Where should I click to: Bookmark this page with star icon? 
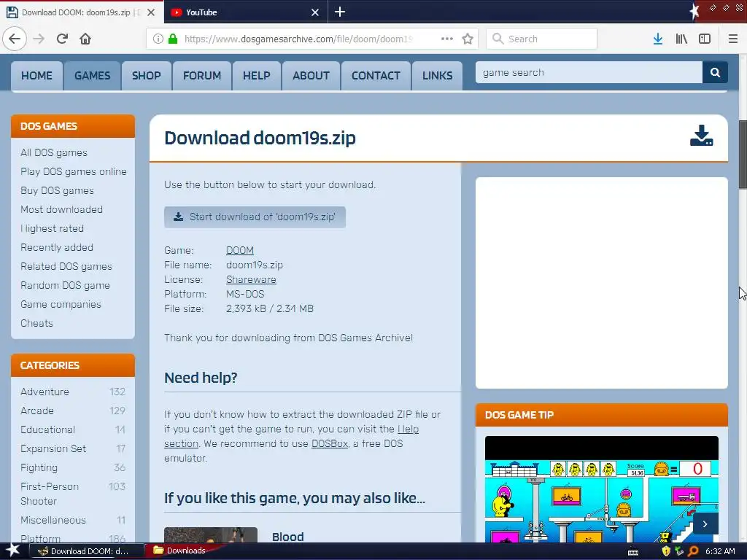coord(468,39)
